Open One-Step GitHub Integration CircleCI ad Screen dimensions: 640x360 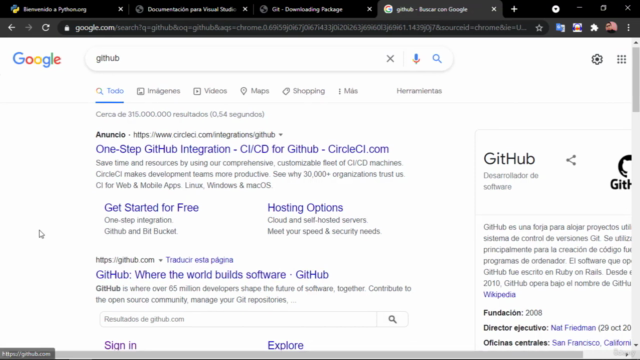pyautogui.click(x=242, y=149)
